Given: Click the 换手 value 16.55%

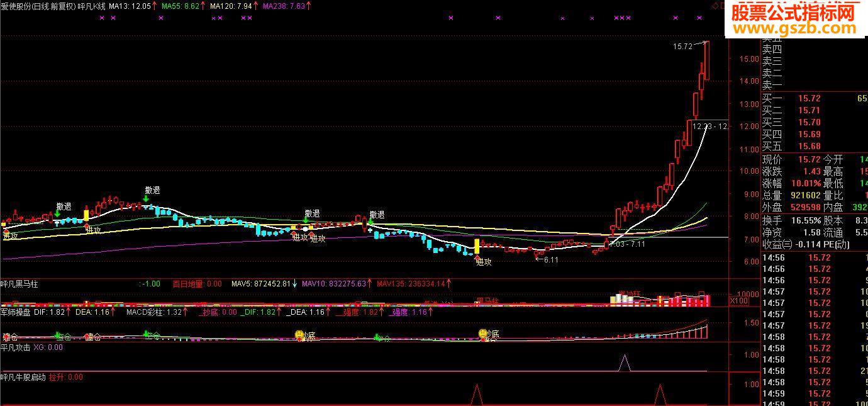Looking at the screenshot, I should click(x=806, y=220).
